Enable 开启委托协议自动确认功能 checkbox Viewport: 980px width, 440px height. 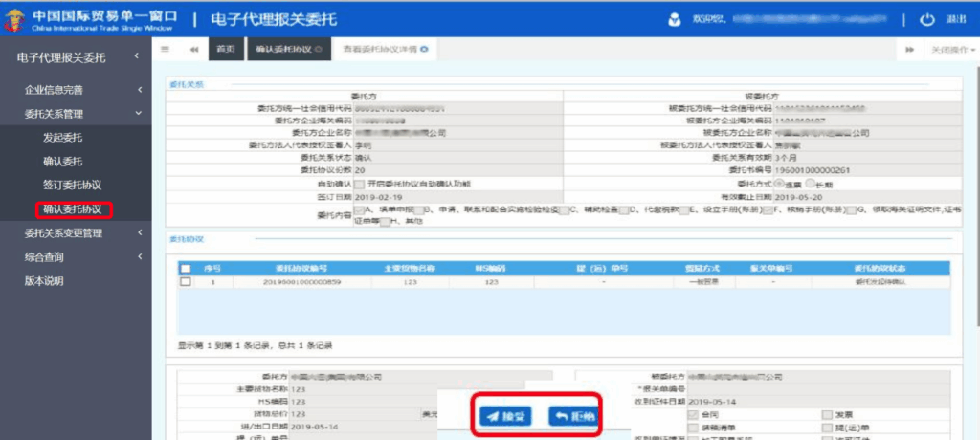click(x=360, y=185)
